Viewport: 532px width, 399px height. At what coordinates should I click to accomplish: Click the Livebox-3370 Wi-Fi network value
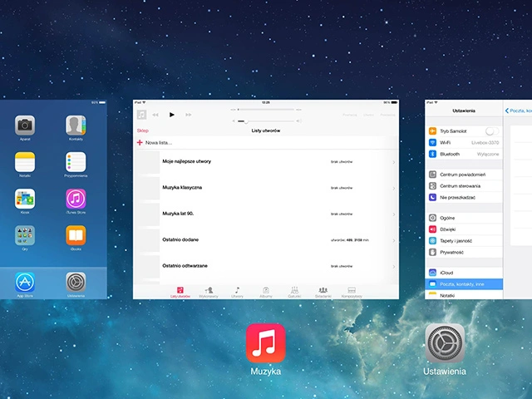485,142
